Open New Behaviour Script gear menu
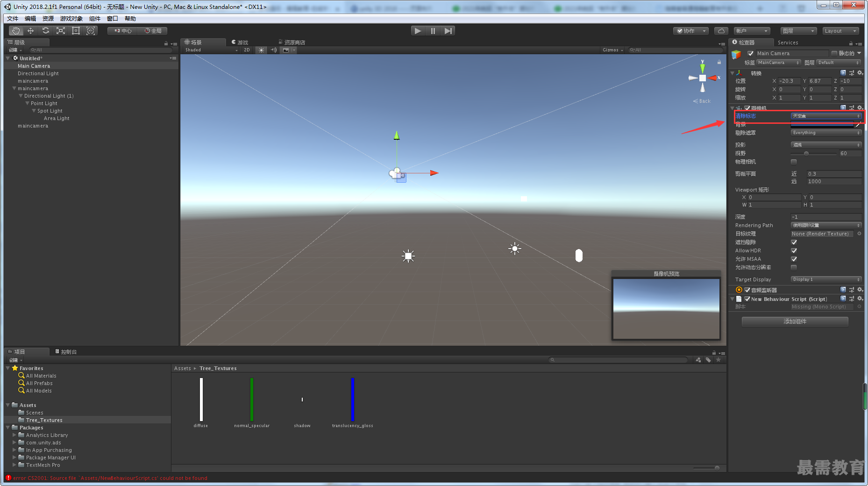The width and height of the screenshot is (868, 486). pyautogui.click(x=860, y=299)
